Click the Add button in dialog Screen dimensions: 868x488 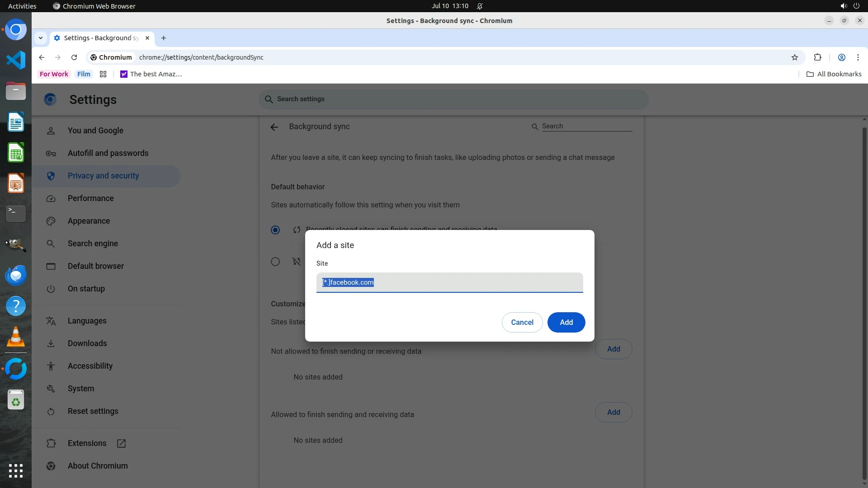566,322
